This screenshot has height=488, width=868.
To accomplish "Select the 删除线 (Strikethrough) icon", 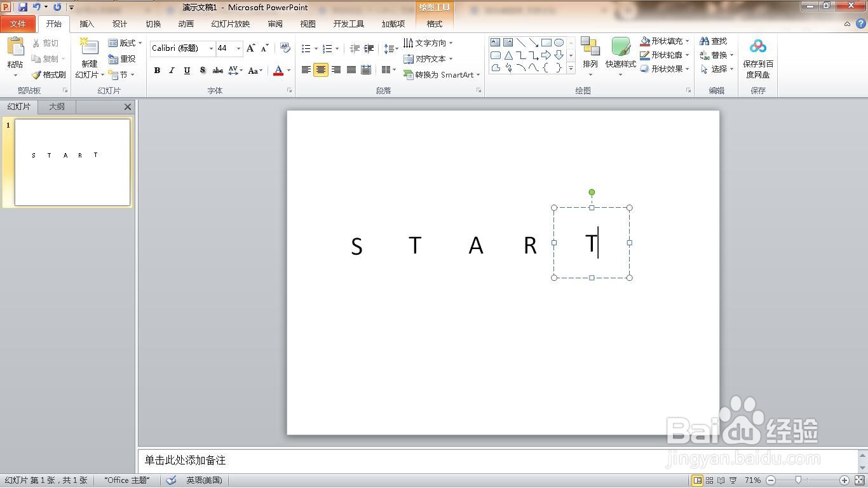I will (217, 71).
